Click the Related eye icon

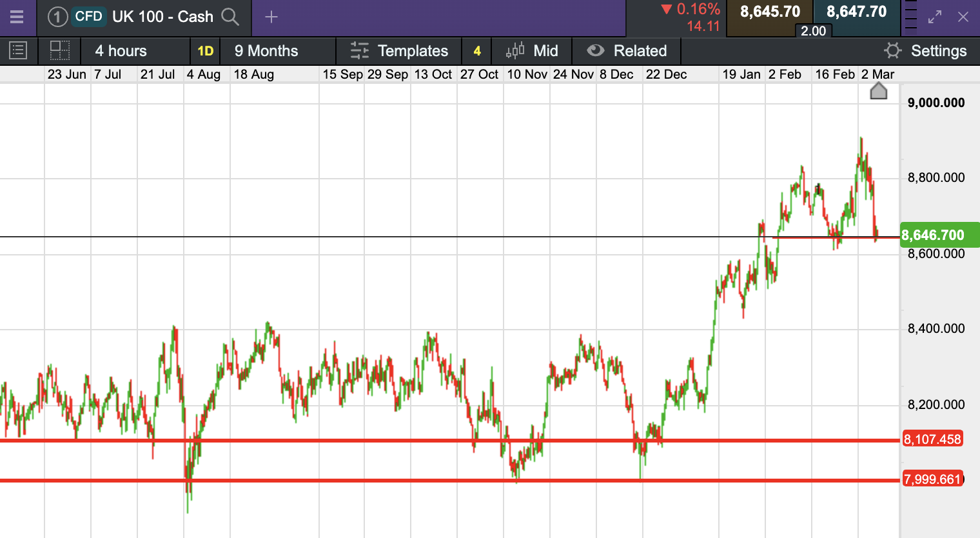click(596, 50)
